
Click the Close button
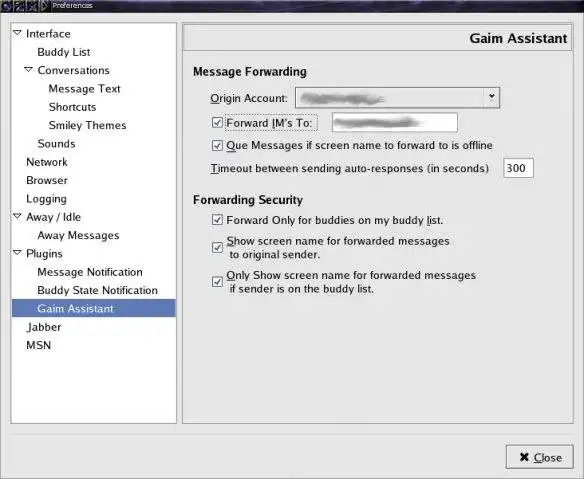coord(539,457)
